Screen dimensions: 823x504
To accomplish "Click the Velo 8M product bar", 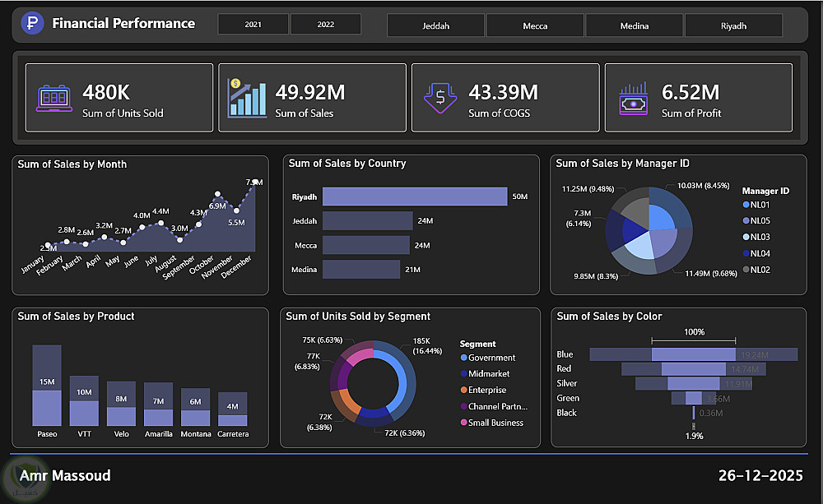I will click(x=121, y=404).
